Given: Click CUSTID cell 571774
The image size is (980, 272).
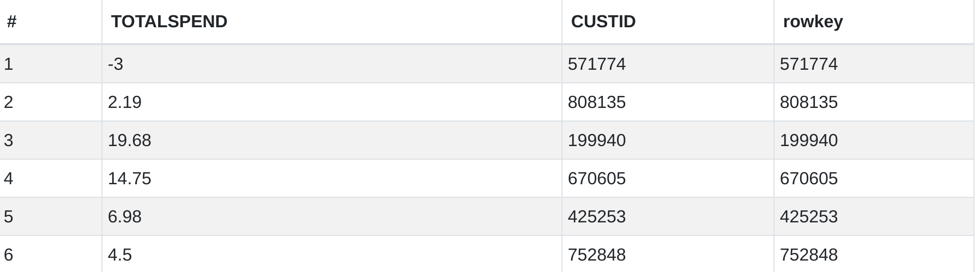Looking at the screenshot, I should coord(596,64).
